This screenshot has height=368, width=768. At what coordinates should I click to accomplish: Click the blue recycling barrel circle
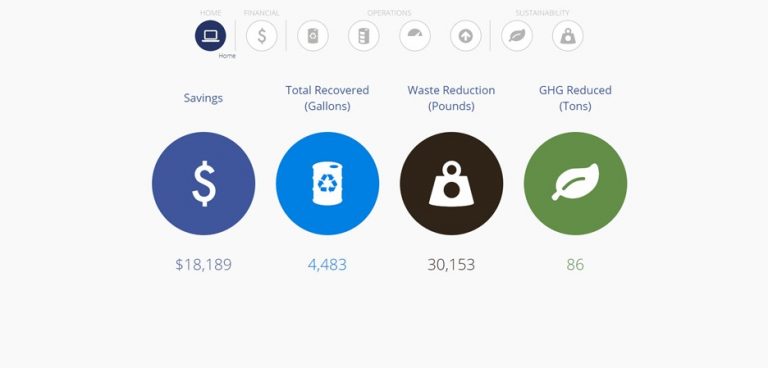pyautogui.click(x=327, y=183)
